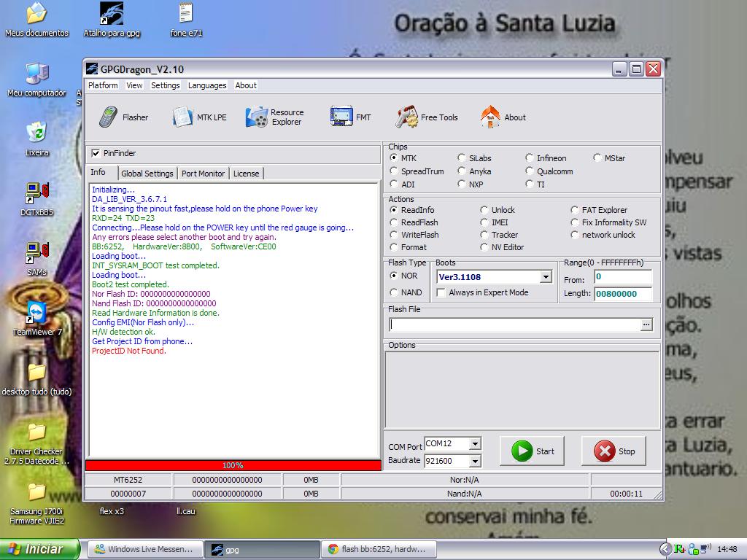
Task: Expand the Boots version dropdown
Action: tap(546, 276)
